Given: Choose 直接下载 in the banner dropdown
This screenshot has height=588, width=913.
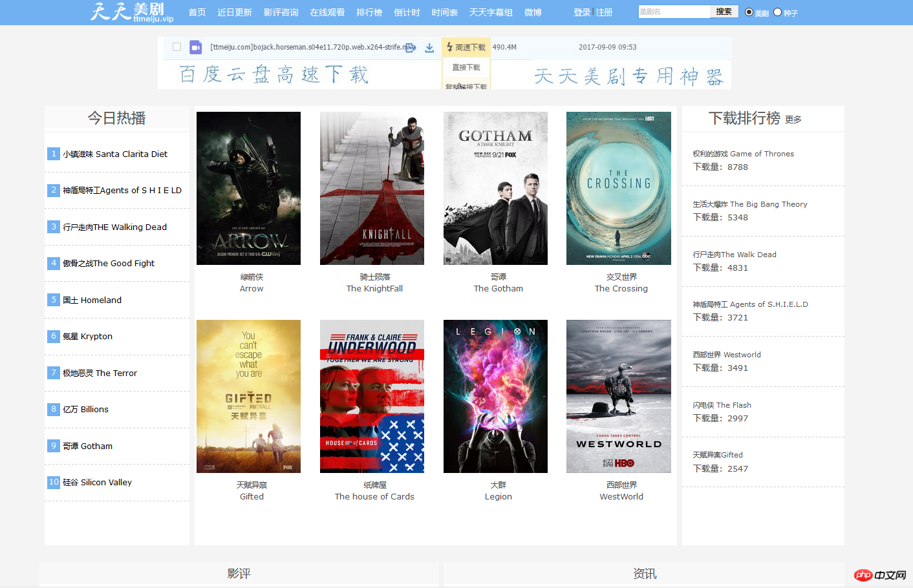Looking at the screenshot, I should (466, 67).
